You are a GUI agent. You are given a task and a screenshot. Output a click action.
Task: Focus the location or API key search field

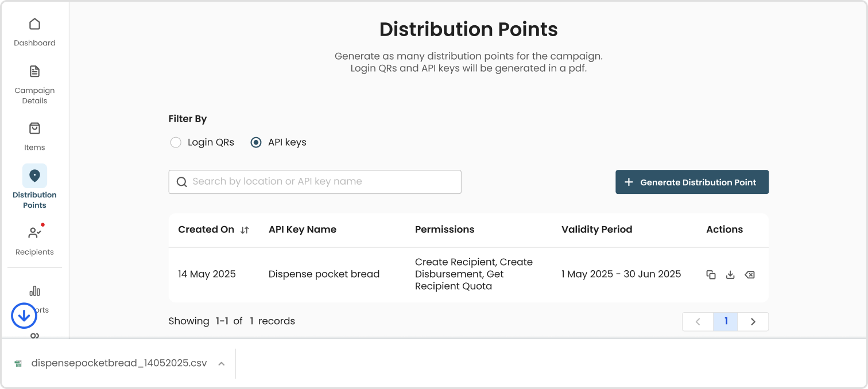point(315,182)
